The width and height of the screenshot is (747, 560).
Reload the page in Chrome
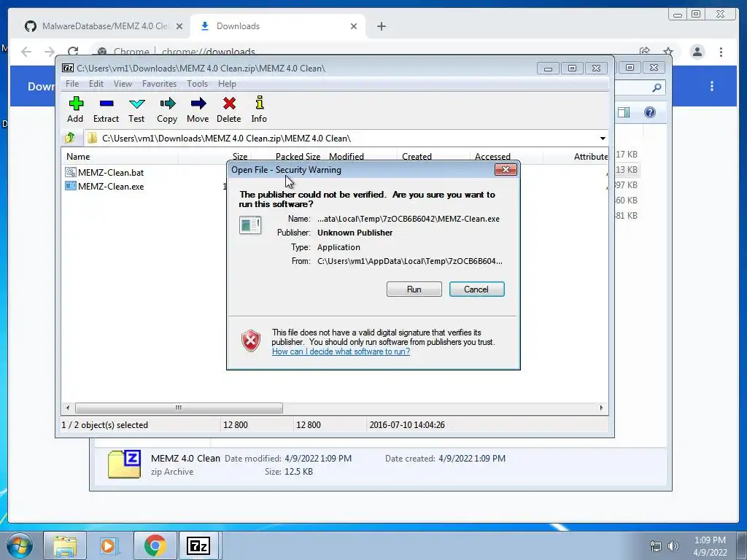pyautogui.click(x=72, y=52)
